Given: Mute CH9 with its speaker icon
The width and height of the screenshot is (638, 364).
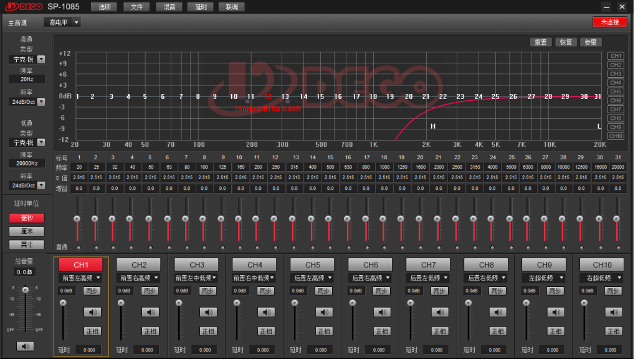Looking at the screenshot, I should click(556, 312).
